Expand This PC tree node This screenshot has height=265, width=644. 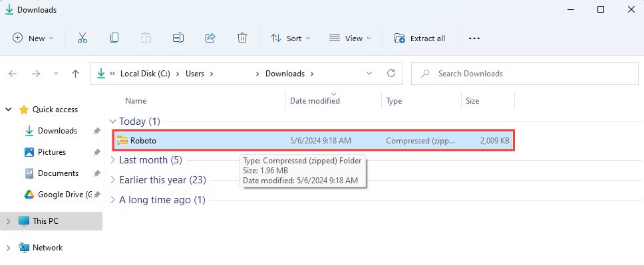pos(9,221)
